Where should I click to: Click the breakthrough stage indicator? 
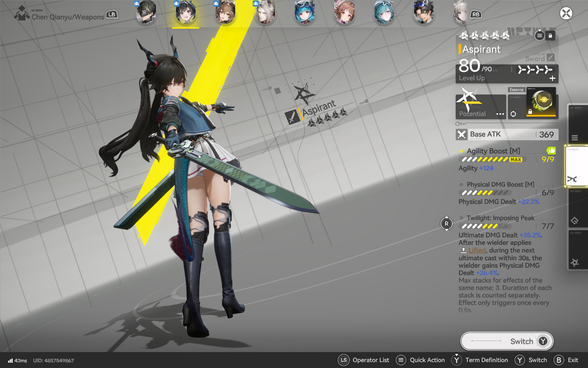(535, 70)
